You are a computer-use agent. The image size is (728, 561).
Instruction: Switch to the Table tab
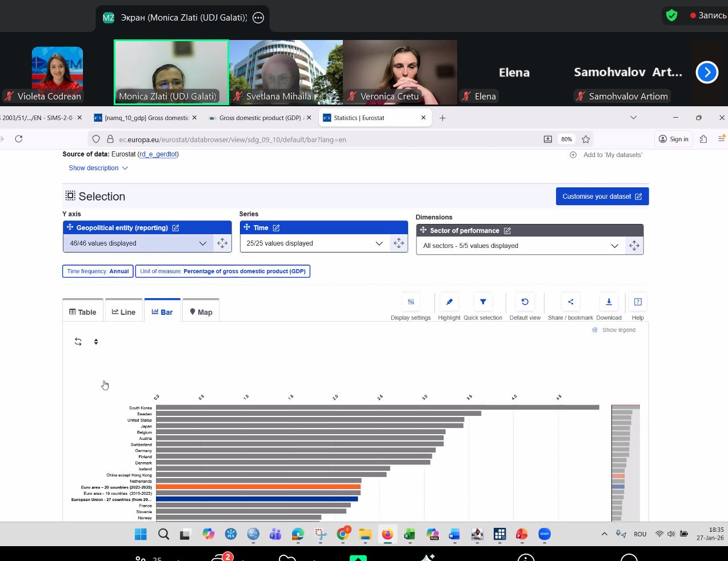[83, 312]
